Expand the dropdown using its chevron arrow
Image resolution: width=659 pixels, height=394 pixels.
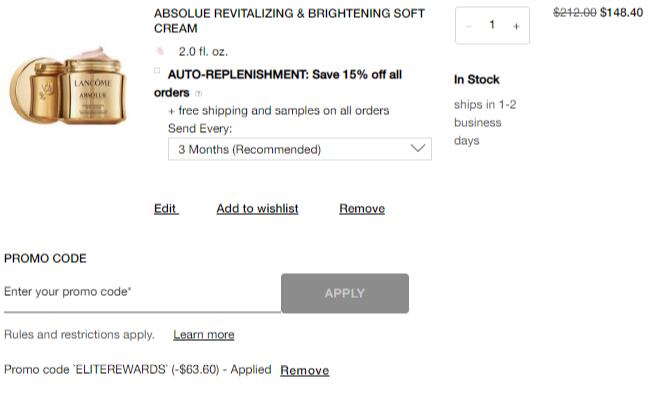point(418,148)
